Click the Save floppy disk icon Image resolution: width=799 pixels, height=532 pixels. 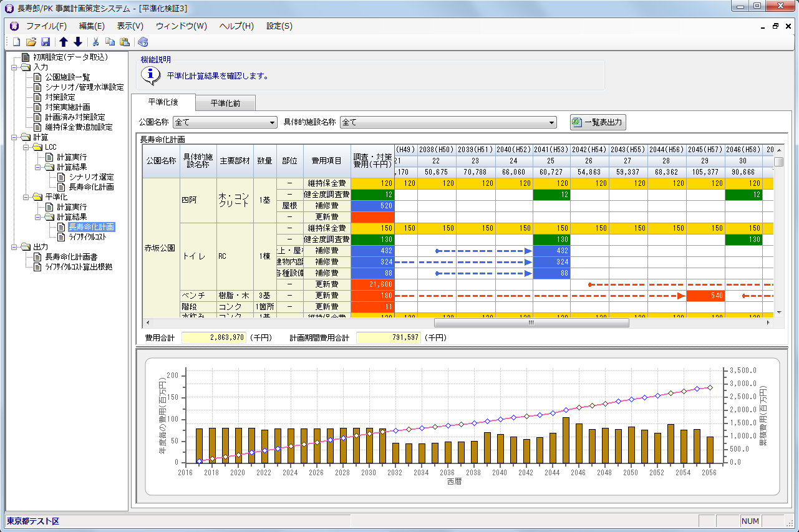coord(45,42)
